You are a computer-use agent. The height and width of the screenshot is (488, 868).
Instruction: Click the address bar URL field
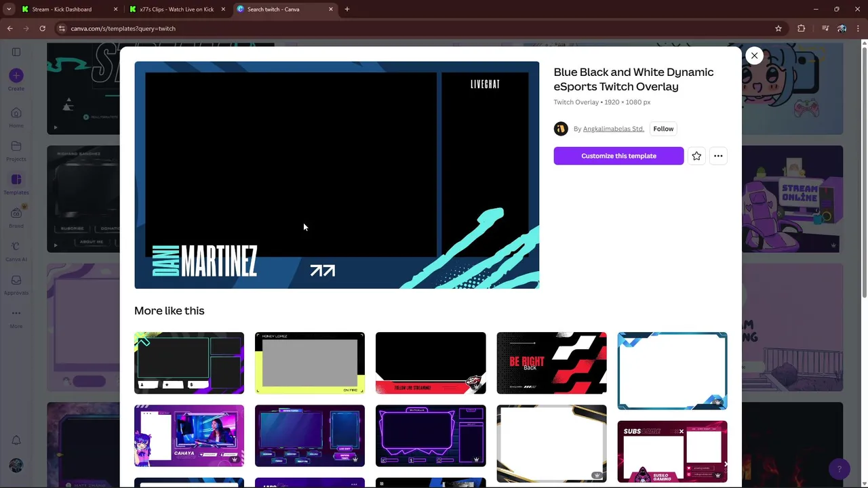coord(420,28)
